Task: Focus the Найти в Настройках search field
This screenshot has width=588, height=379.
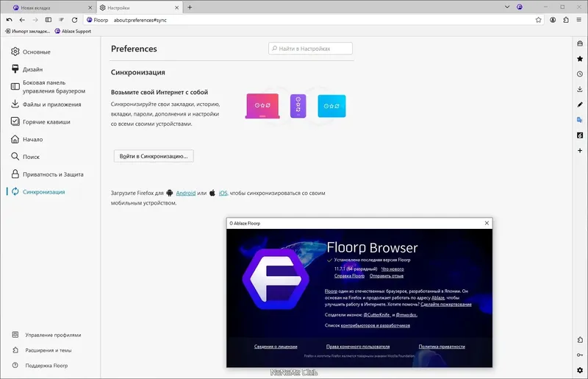Action: click(x=310, y=49)
